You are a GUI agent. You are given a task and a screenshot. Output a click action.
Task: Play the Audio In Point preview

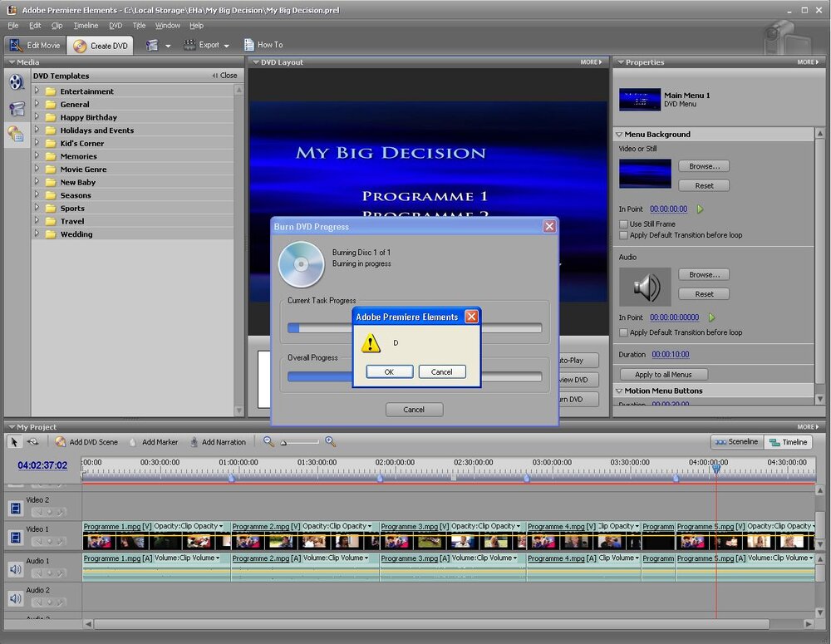(712, 317)
